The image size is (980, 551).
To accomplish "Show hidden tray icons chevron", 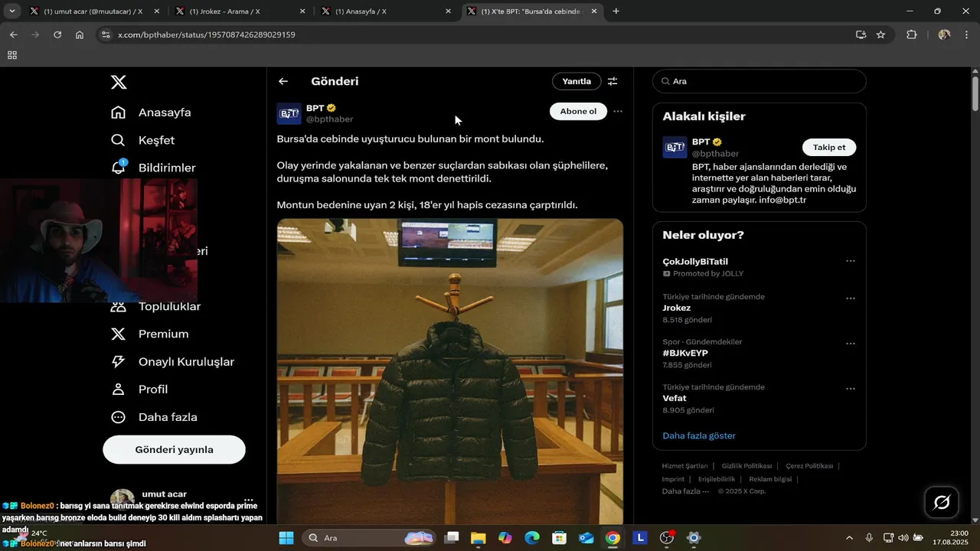I will 849,538.
